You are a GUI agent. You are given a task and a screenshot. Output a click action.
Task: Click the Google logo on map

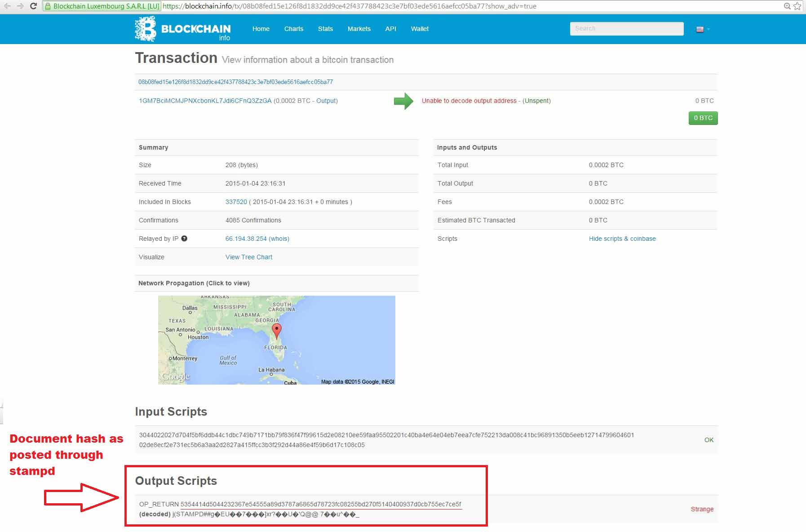[x=176, y=377]
